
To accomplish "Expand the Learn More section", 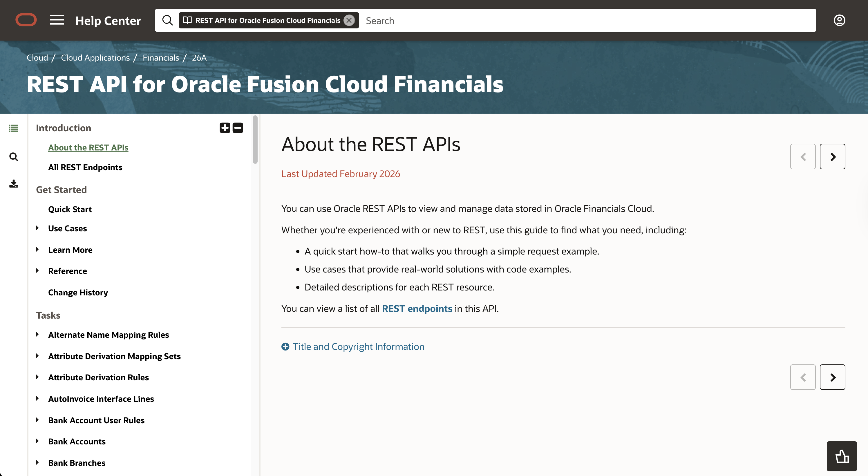I will click(37, 250).
